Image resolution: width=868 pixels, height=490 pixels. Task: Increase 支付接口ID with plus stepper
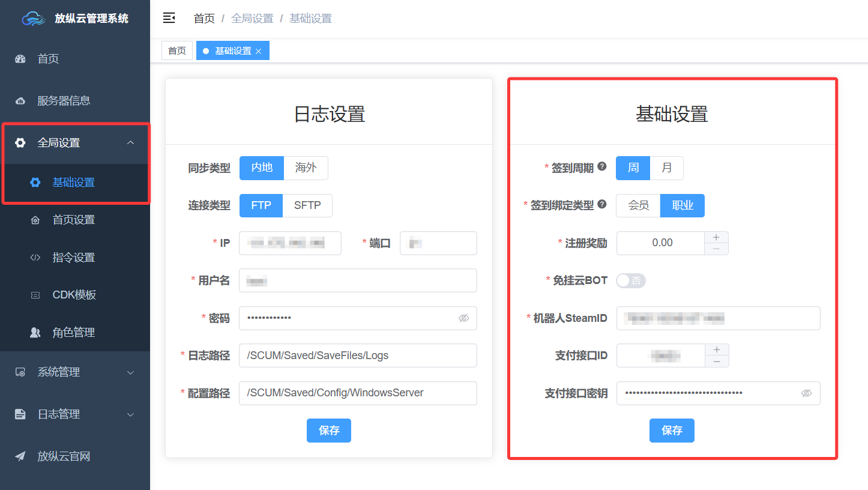coord(717,349)
